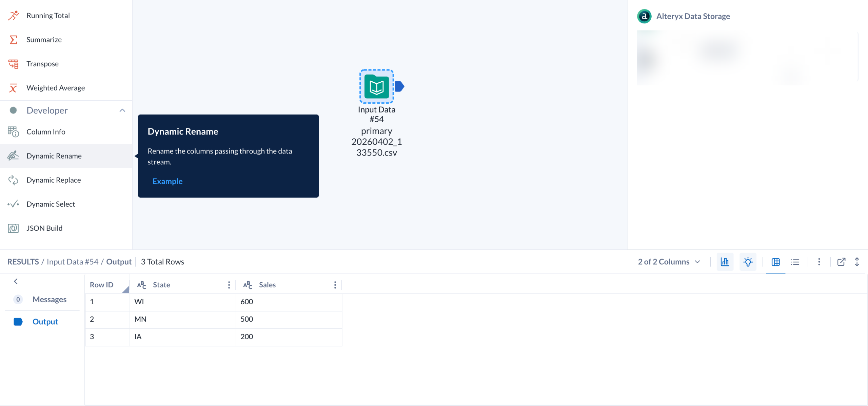Collapse the Developer category
This screenshot has width=868, height=406.
click(122, 110)
